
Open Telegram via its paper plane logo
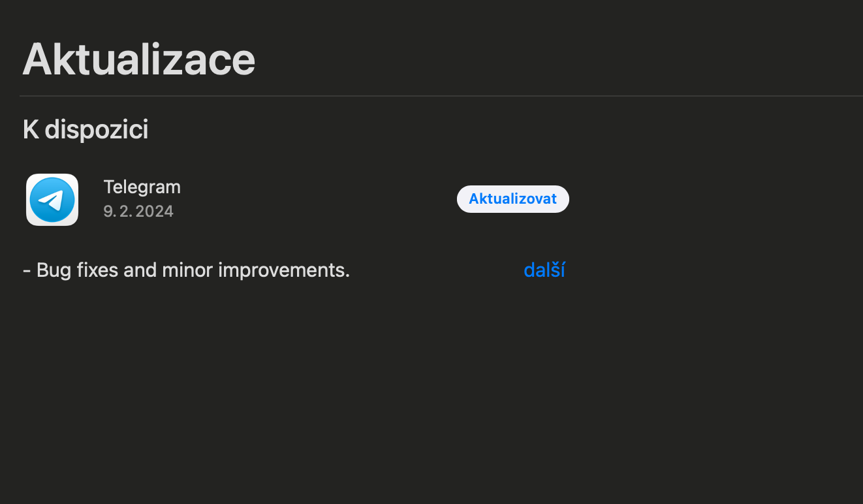[52, 199]
